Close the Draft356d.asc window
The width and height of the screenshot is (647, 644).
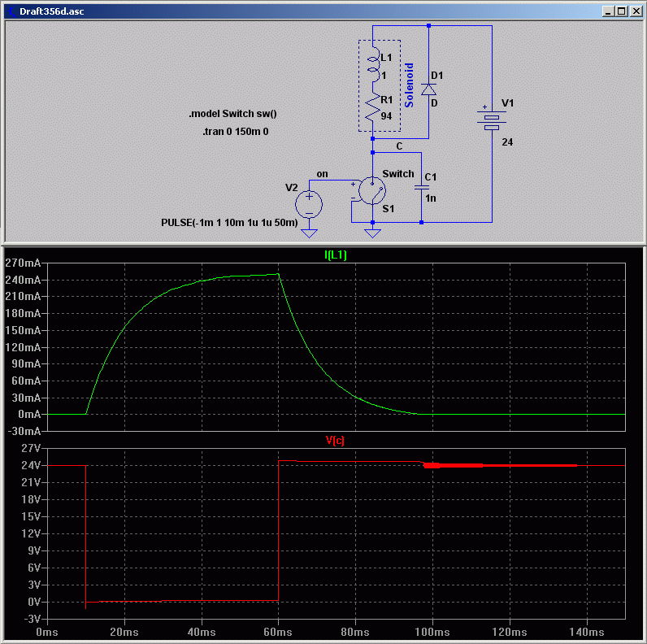point(636,11)
